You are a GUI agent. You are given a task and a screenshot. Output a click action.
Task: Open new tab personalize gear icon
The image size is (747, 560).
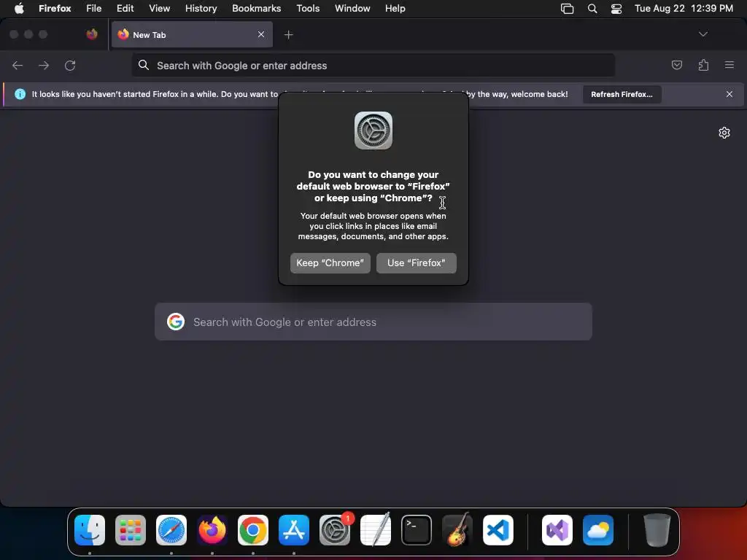coord(724,133)
